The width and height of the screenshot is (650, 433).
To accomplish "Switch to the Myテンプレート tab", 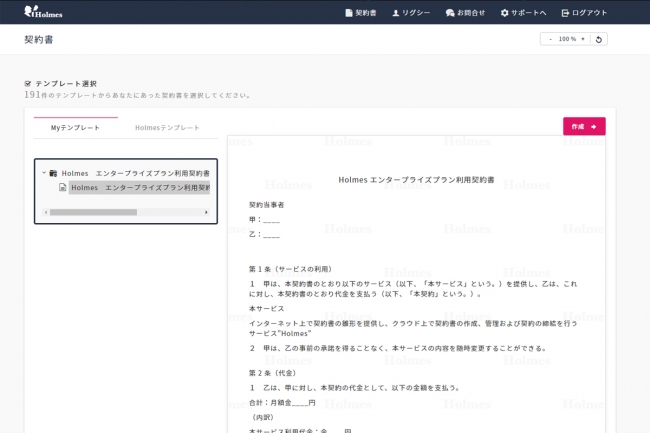I will pyautogui.click(x=75, y=128).
